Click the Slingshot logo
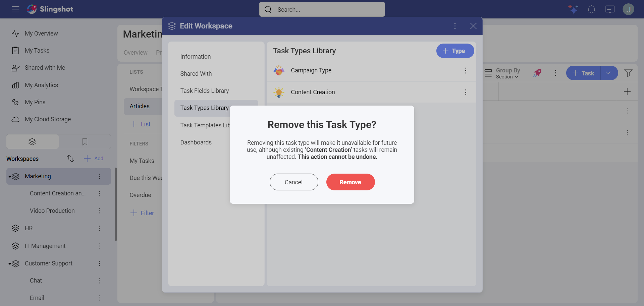The width and height of the screenshot is (644, 306). click(50, 9)
